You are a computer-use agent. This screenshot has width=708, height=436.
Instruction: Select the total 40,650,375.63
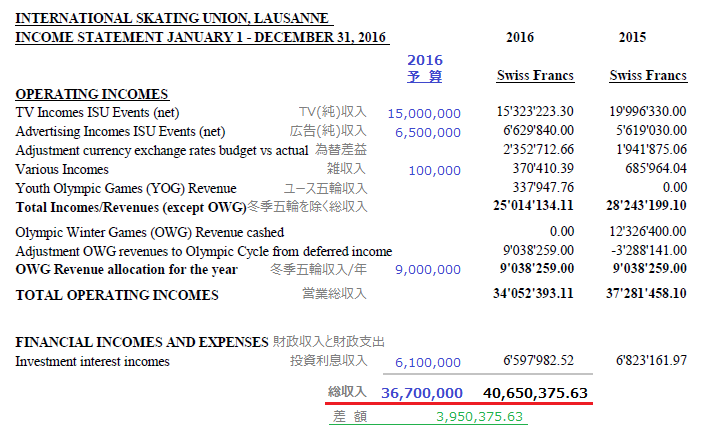536,393
